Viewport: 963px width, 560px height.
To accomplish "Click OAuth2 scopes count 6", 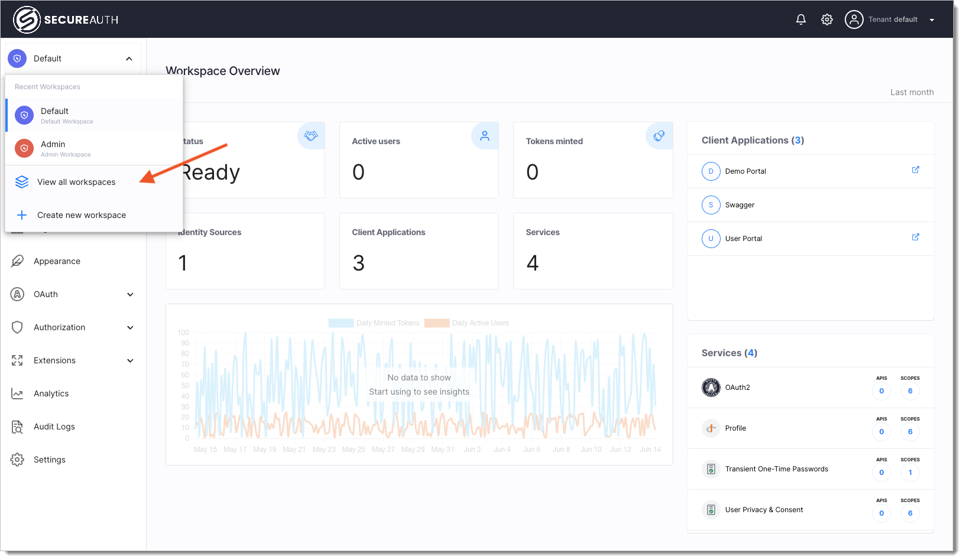I will click(910, 391).
